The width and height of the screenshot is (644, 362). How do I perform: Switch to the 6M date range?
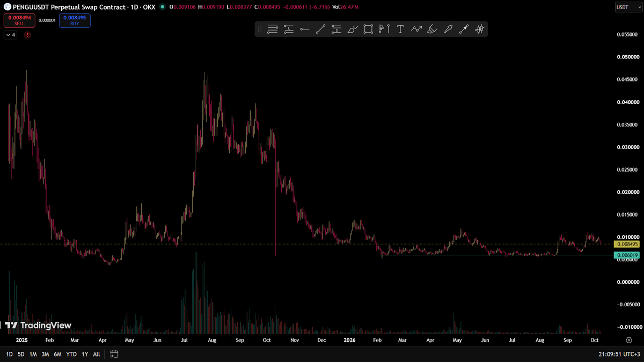coord(57,354)
